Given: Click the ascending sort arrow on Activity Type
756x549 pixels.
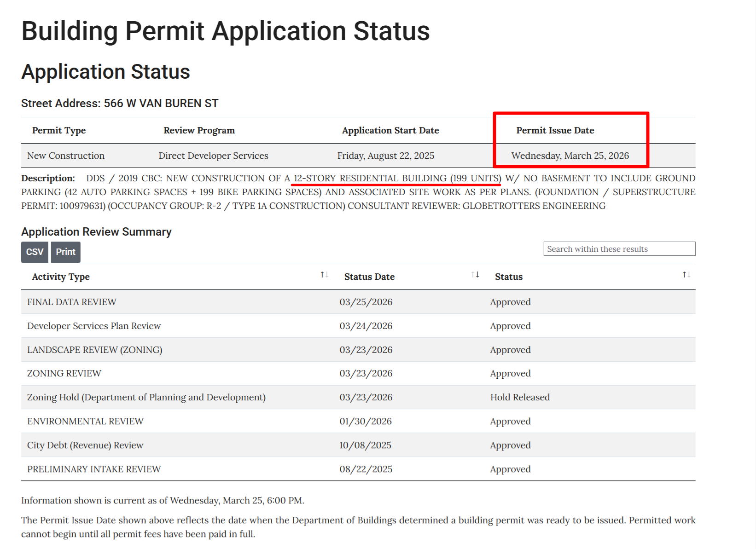Looking at the screenshot, I should coord(322,274).
